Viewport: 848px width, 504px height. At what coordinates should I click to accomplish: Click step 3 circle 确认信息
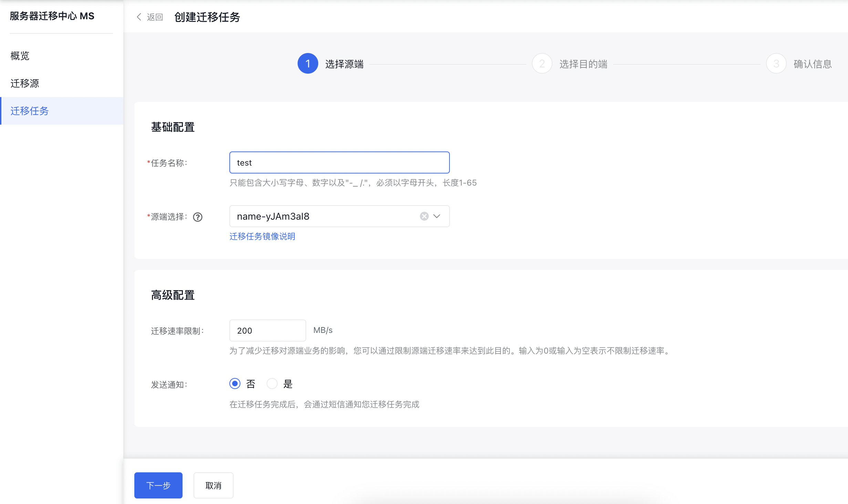776,64
